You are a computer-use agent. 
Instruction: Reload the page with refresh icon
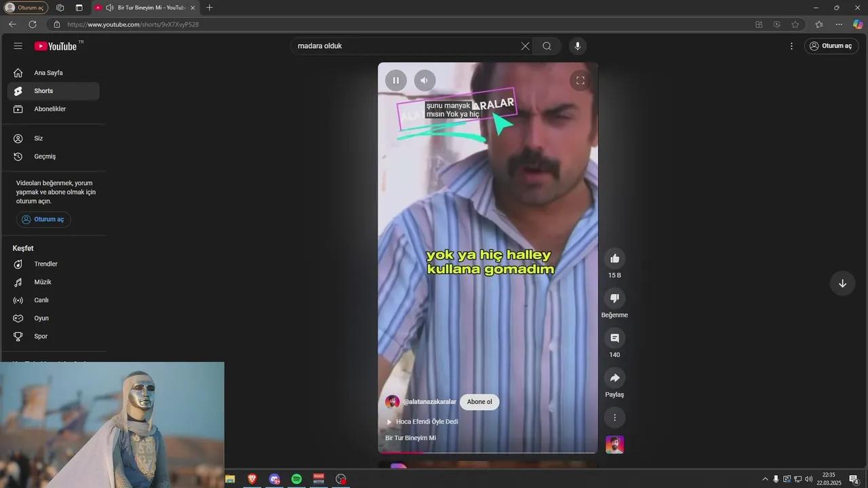(32, 24)
